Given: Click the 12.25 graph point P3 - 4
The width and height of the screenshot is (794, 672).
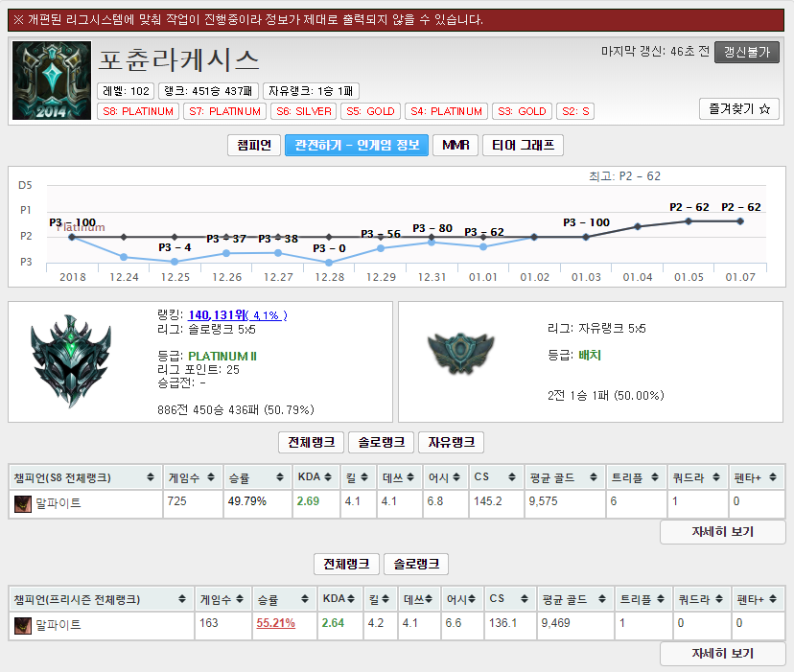Looking at the screenshot, I should 175,262.
